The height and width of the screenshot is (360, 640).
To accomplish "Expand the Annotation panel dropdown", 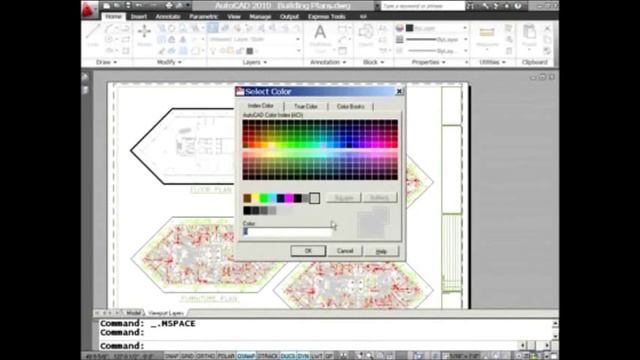I will [328, 62].
